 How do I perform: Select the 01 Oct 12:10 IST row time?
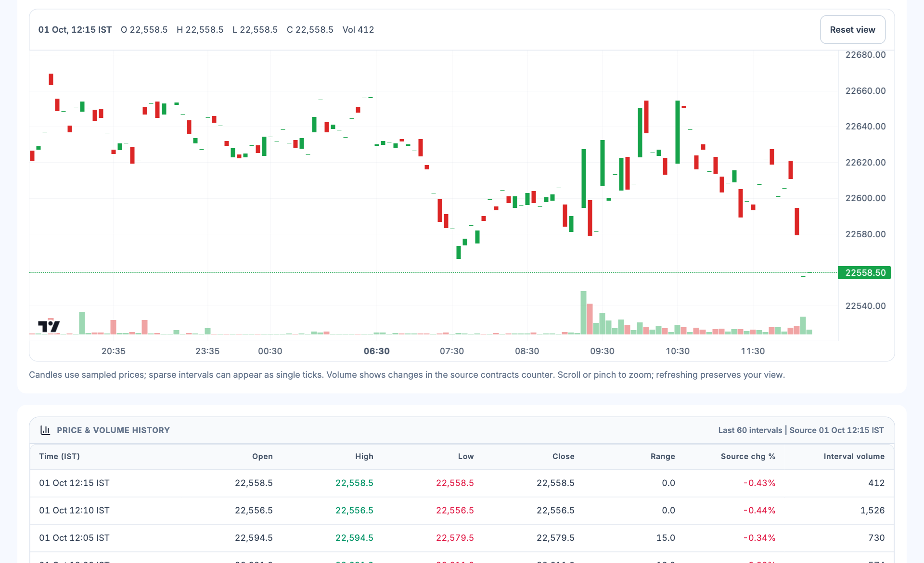74,511
